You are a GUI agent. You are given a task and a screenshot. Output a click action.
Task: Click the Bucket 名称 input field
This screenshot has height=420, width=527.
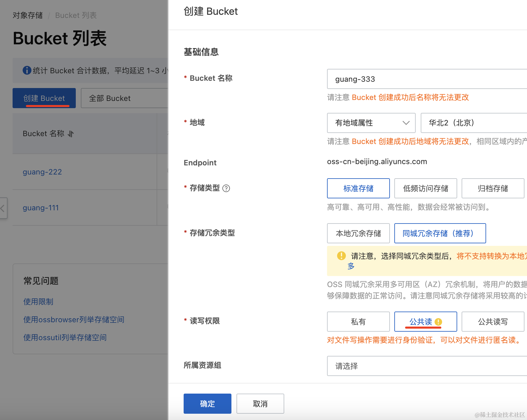[427, 79]
